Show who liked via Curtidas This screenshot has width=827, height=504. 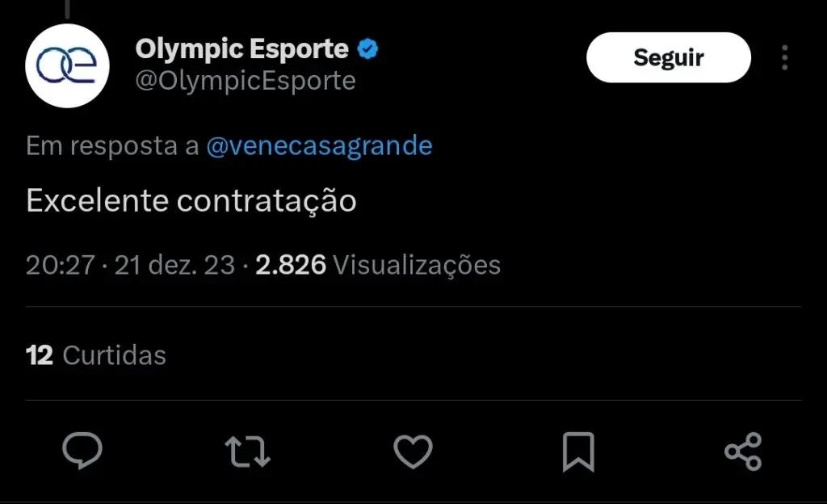114,355
